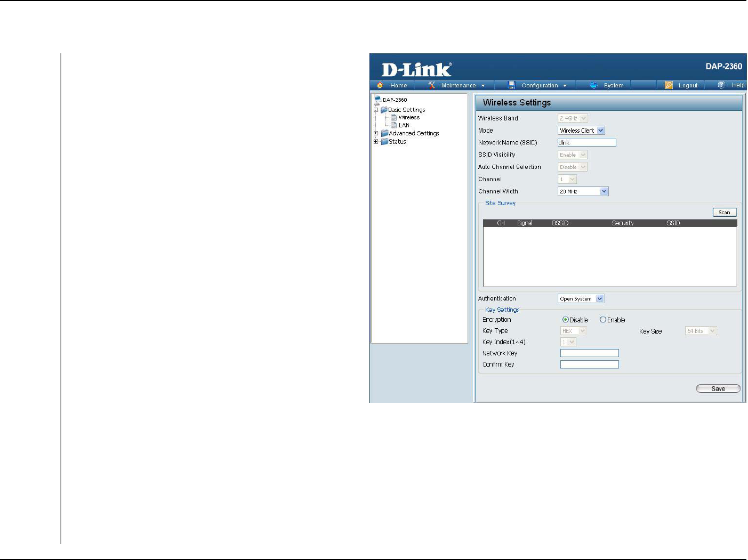Click the Maintenance tools icon
The width and height of the screenshot is (748, 560).
pyautogui.click(x=432, y=85)
